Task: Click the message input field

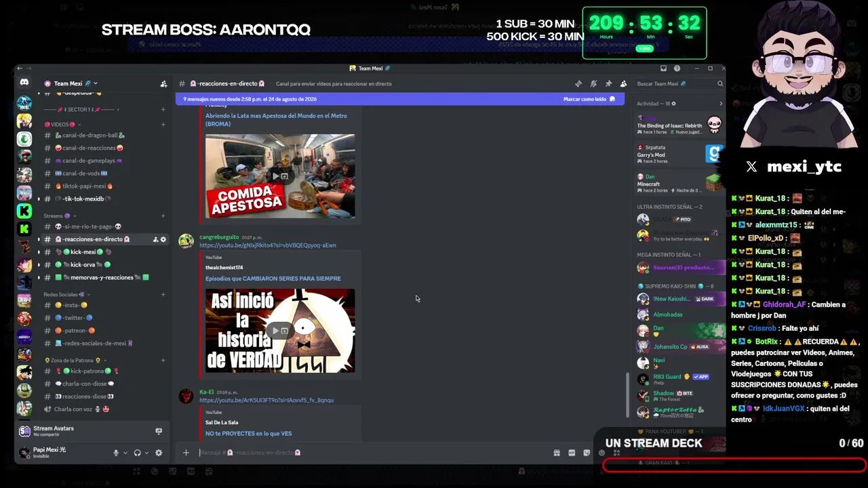Action: click(x=373, y=453)
